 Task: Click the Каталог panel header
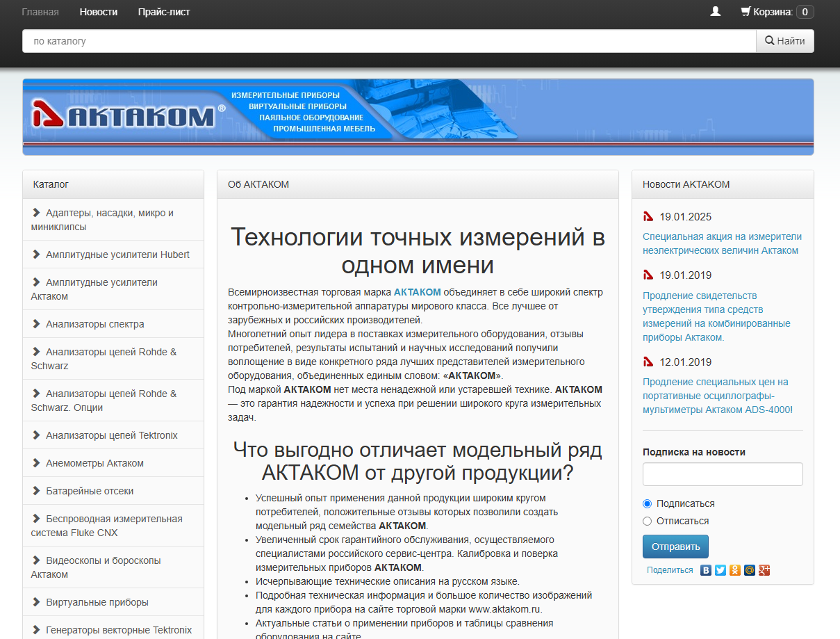[113, 184]
